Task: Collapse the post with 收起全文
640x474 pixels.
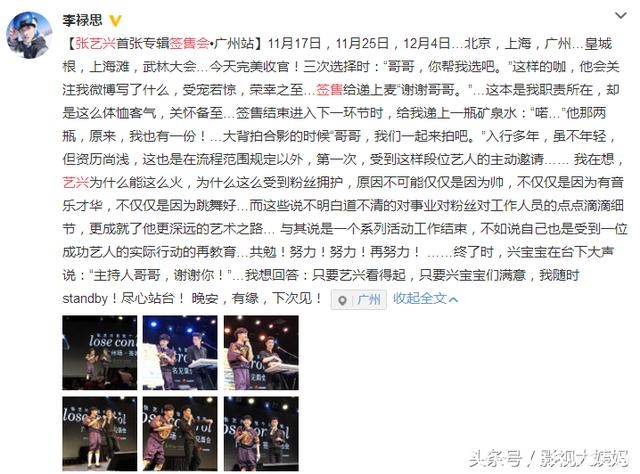Action: (x=420, y=298)
